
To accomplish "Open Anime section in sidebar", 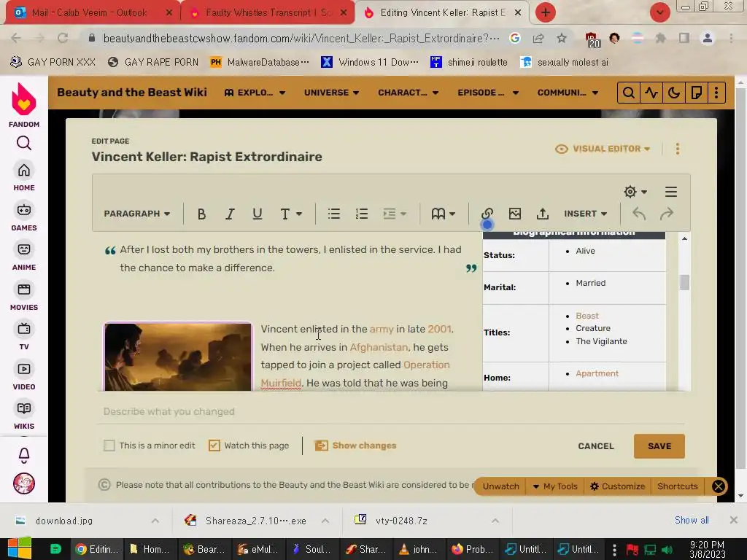I will point(24,256).
